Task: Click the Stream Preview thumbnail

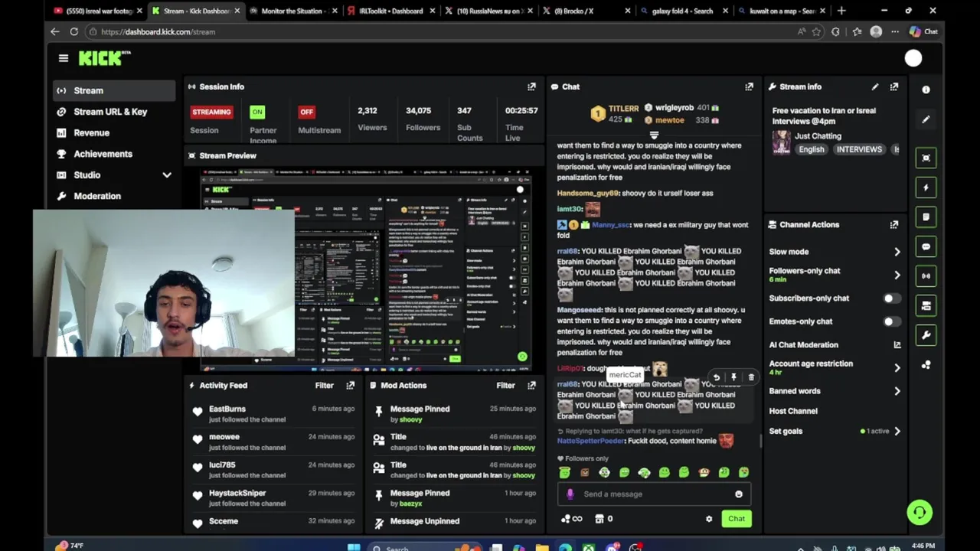Action: [366, 269]
